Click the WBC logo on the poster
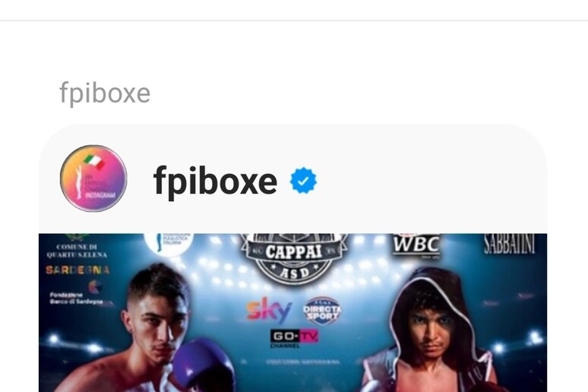The width and height of the screenshot is (588, 392). click(x=416, y=245)
